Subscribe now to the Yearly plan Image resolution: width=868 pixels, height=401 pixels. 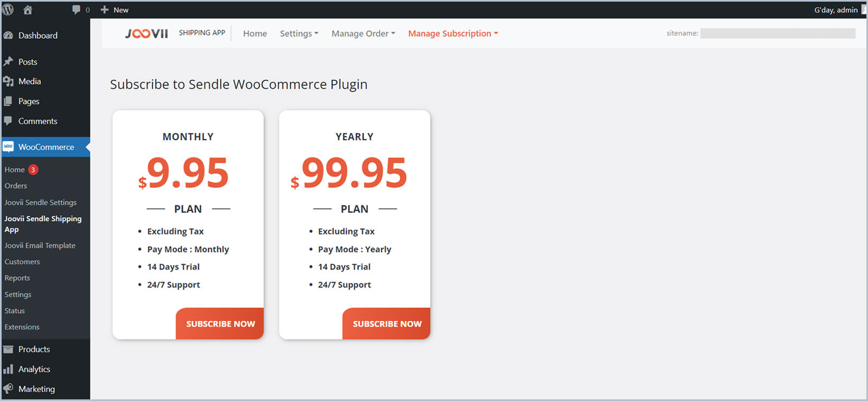(x=387, y=324)
